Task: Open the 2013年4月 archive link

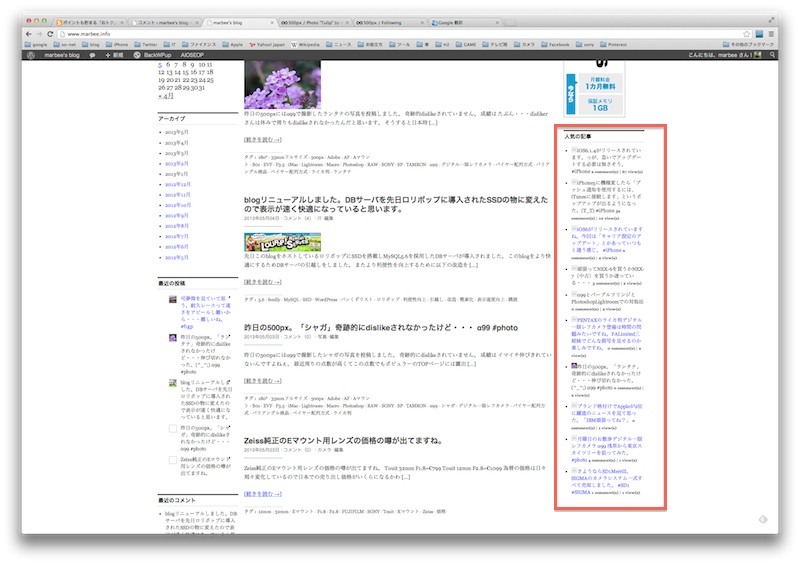Action: [x=177, y=143]
